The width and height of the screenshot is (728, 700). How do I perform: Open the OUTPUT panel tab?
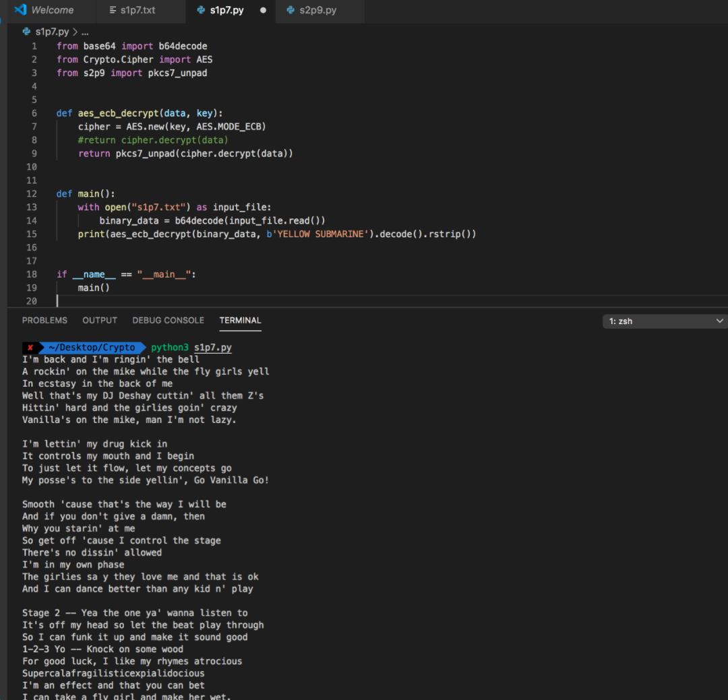[x=100, y=321]
